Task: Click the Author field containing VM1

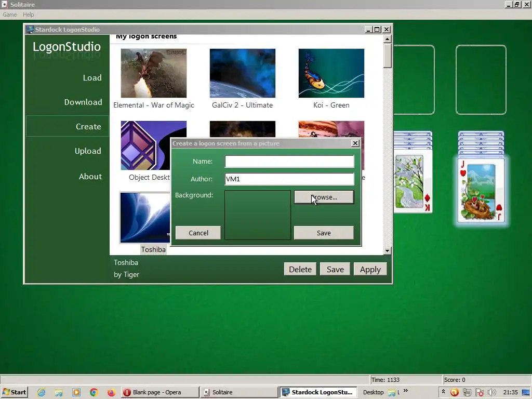Action: 289,179
